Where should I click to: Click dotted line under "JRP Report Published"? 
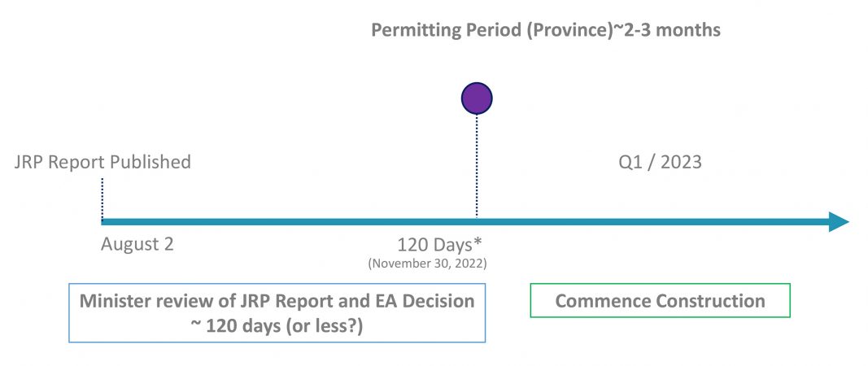click(103, 198)
